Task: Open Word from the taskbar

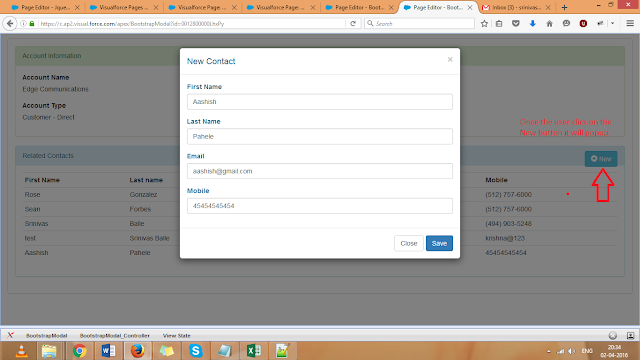Action: click(x=109, y=351)
